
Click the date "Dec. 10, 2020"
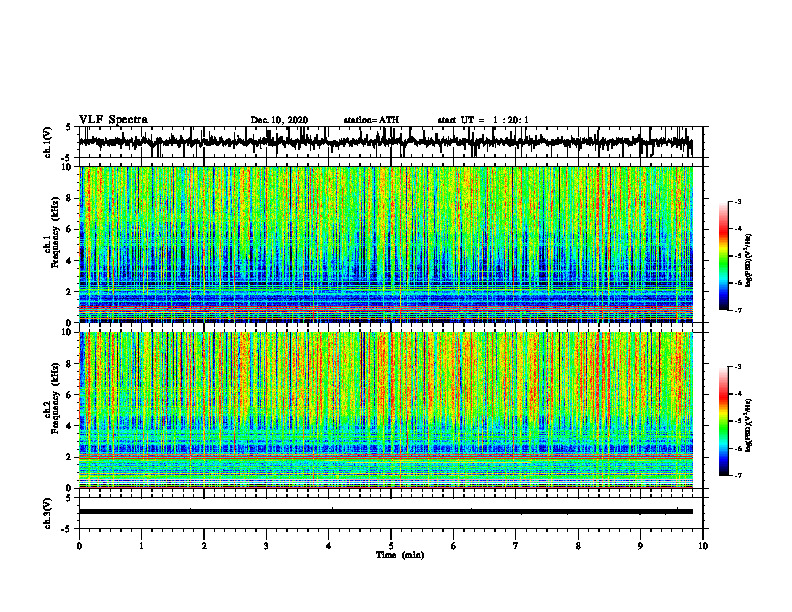(x=279, y=120)
